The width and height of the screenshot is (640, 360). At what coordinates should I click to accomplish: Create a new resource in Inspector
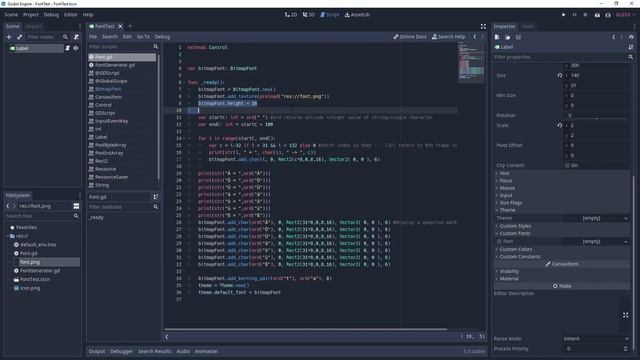pyautogui.click(x=497, y=37)
